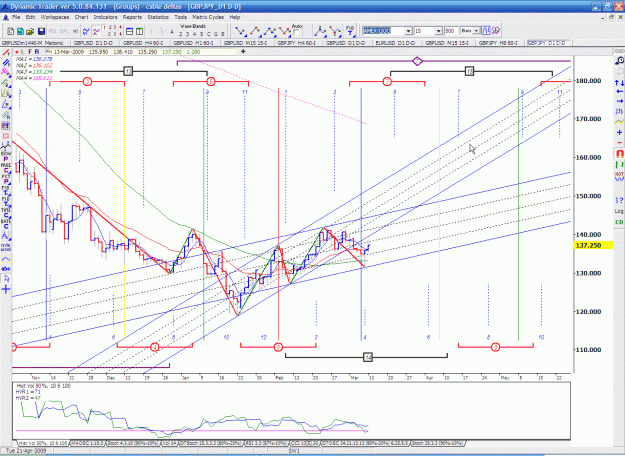
Task: Toggle Wave Bands number 5
Action: 201,34
